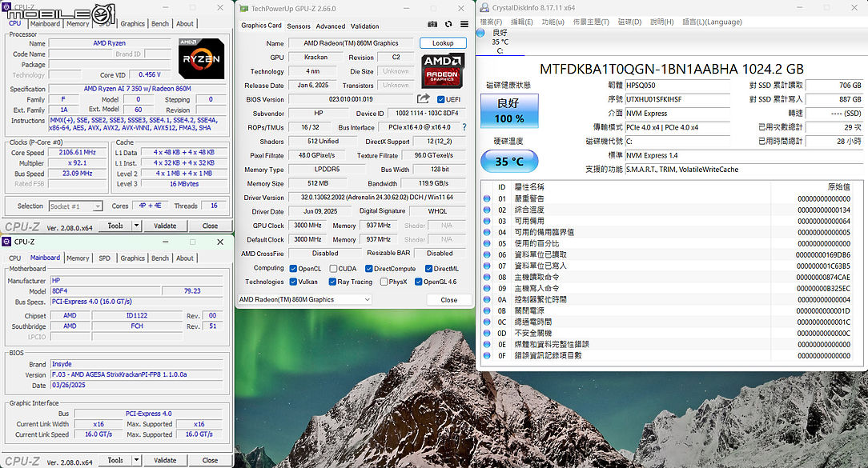Image resolution: width=868 pixels, height=468 pixels.
Task: Click the C: drive status orb in CrystalDiskInfo
Action: (x=480, y=33)
